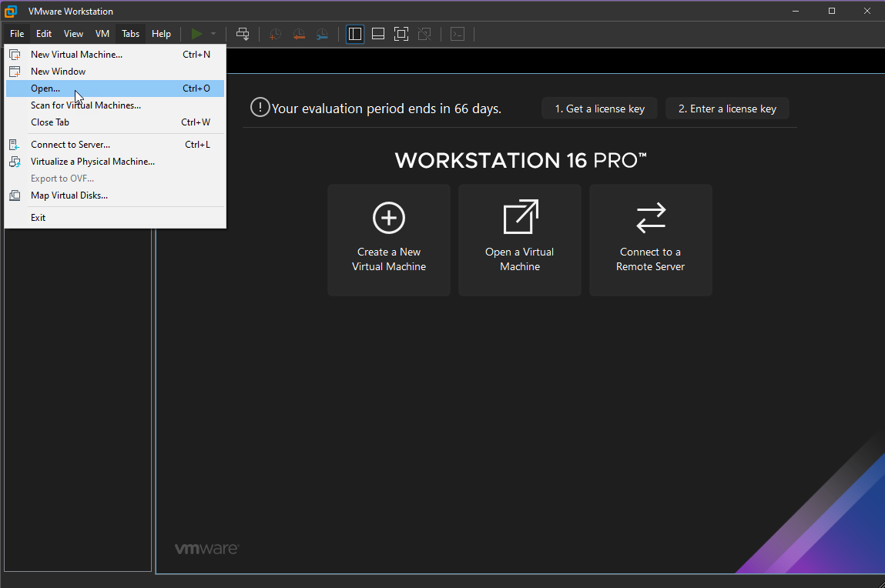Enter full screen mode icon
This screenshot has width=885, height=588.
401,34
